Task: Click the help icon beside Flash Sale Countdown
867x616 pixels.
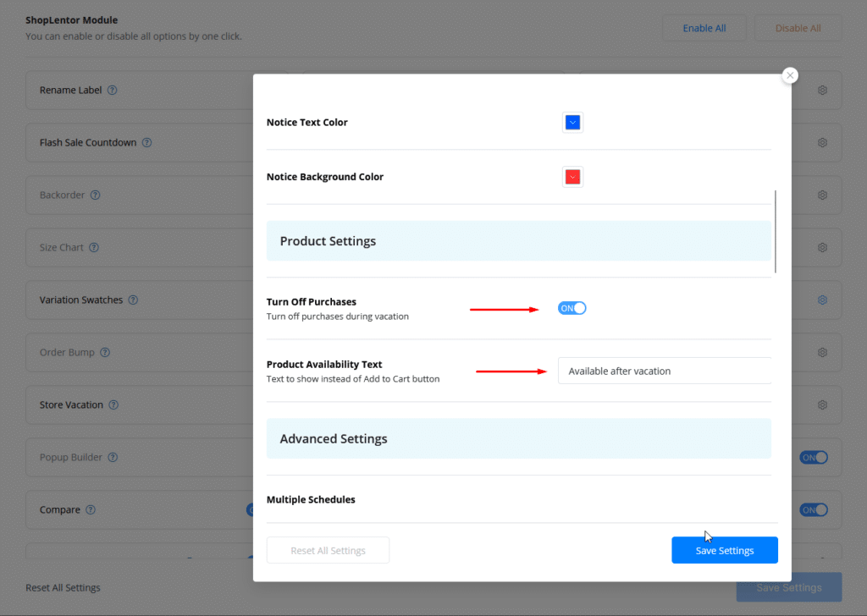Action: click(x=146, y=143)
